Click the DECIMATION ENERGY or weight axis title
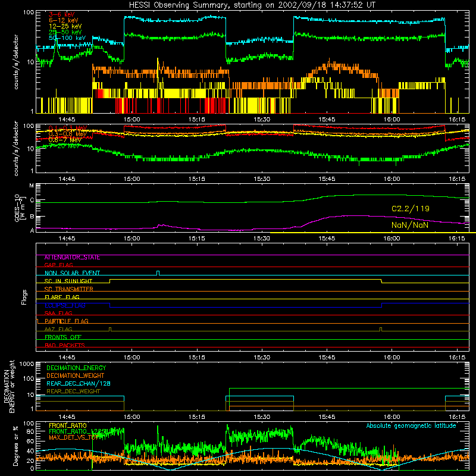The height and width of the screenshot is (476, 476). click(9, 386)
